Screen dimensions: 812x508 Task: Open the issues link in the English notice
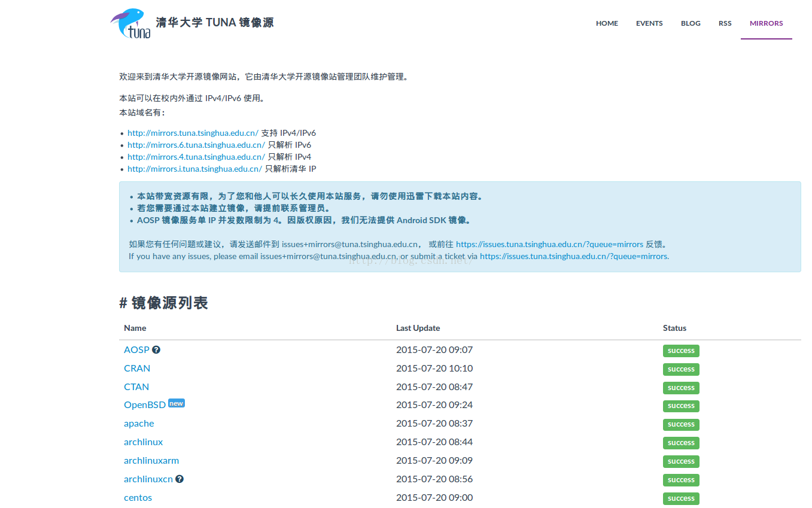(574, 256)
